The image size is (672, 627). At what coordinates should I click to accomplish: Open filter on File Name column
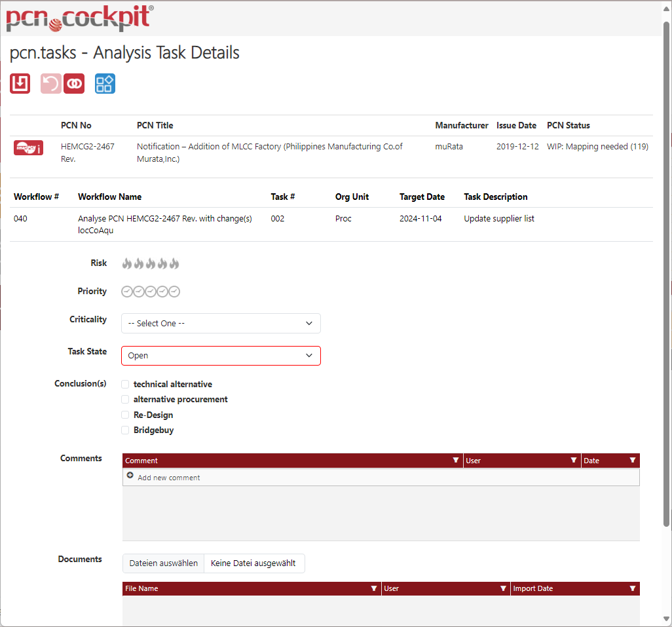[x=374, y=588]
